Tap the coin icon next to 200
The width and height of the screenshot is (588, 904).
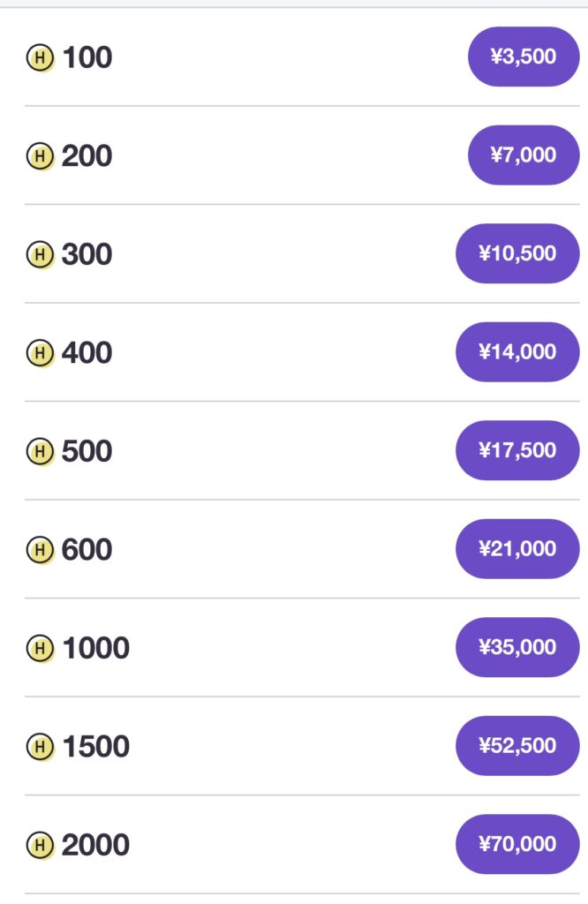[41, 156]
